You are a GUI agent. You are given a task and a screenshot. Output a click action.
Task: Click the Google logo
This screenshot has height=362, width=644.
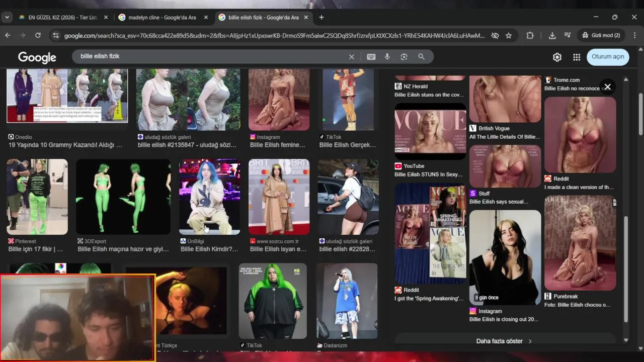tap(37, 57)
